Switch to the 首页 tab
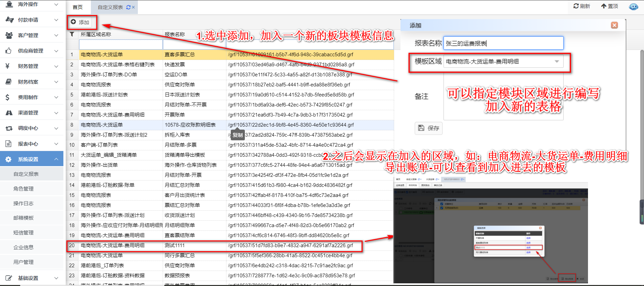The image size is (644, 286). click(77, 7)
